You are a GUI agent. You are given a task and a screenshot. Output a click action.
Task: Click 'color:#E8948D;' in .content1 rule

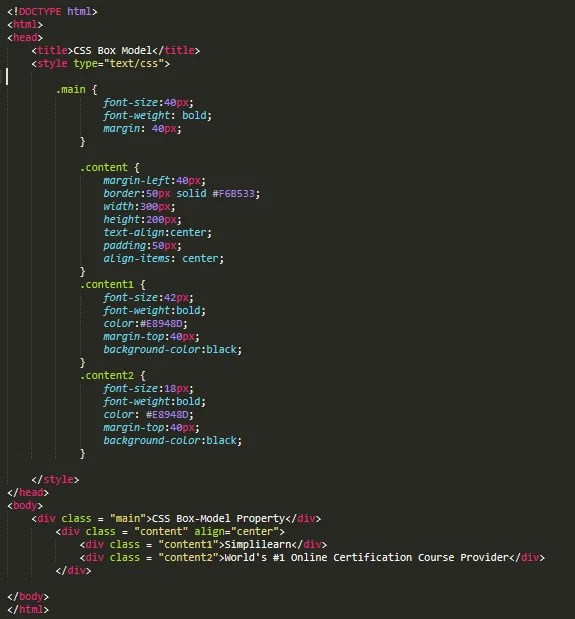coord(145,323)
